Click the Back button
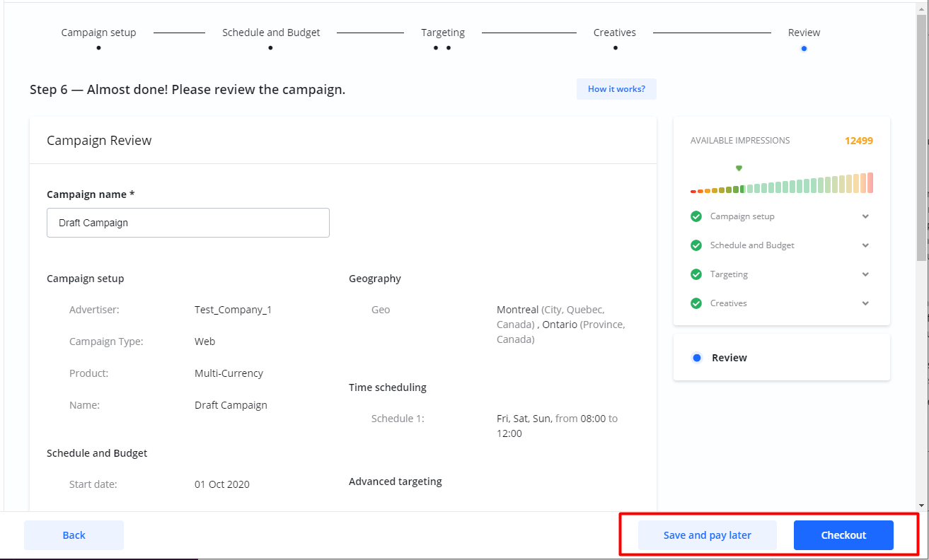This screenshot has width=929, height=560. (74, 535)
